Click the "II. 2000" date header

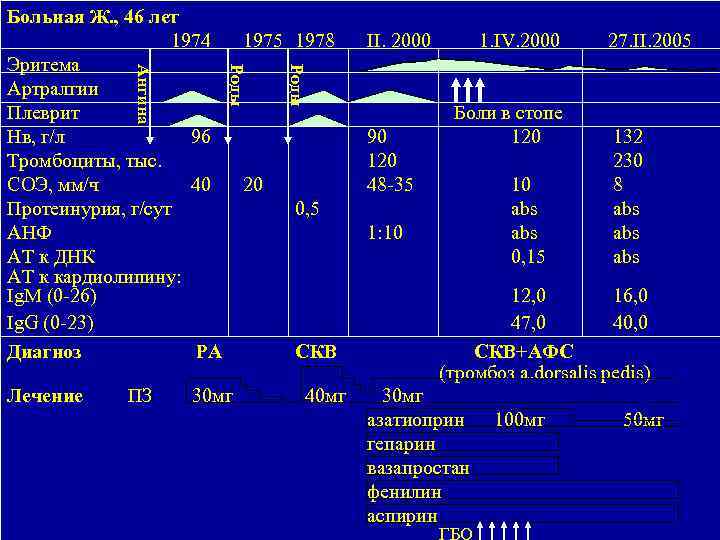399,40
